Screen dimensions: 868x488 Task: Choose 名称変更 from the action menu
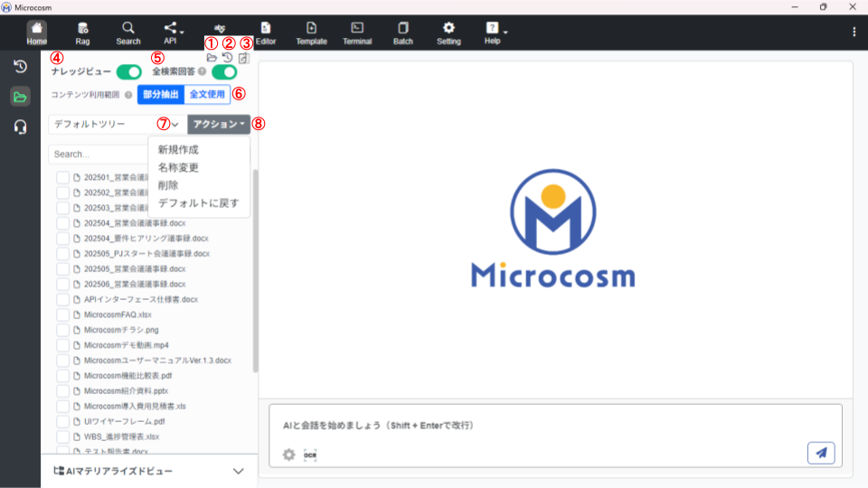[178, 168]
